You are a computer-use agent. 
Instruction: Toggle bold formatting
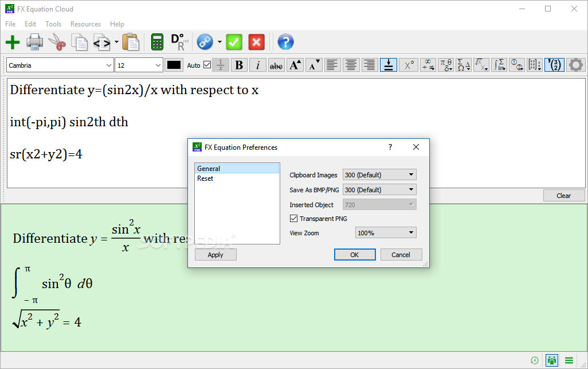pos(239,65)
